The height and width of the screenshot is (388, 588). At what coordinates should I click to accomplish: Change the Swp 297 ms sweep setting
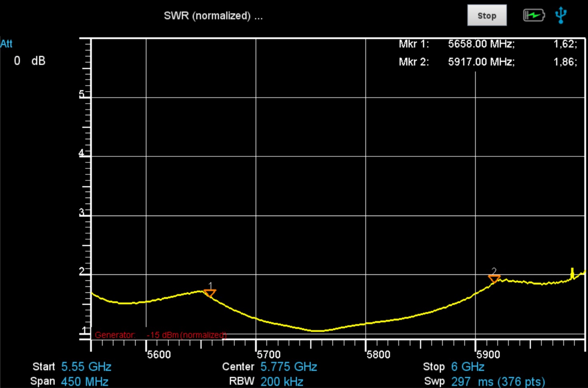click(x=498, y=381)
